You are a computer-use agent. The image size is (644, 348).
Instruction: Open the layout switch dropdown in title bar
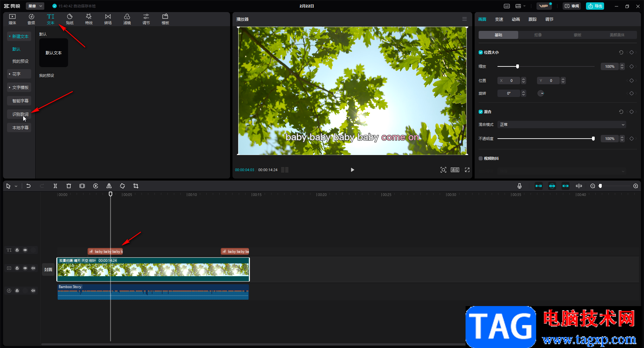tap(521, 6)
